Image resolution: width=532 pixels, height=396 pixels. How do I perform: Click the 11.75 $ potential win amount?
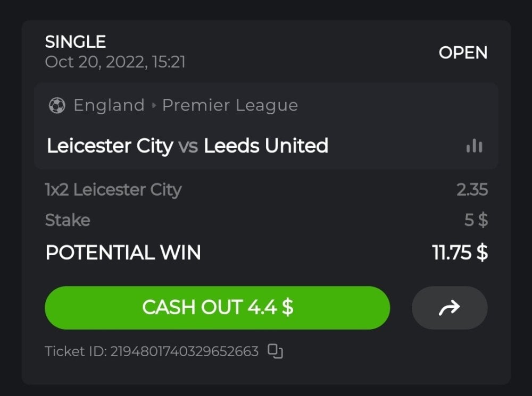click(460, 252)
